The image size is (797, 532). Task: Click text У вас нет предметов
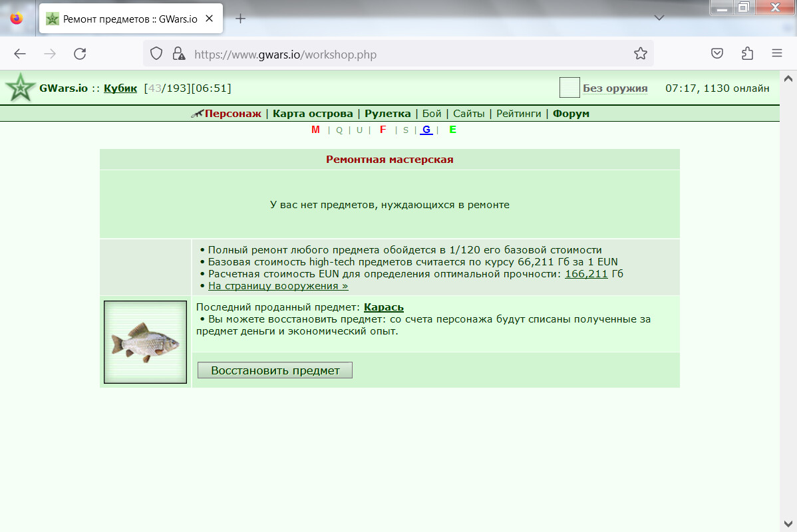click(390, 205)
